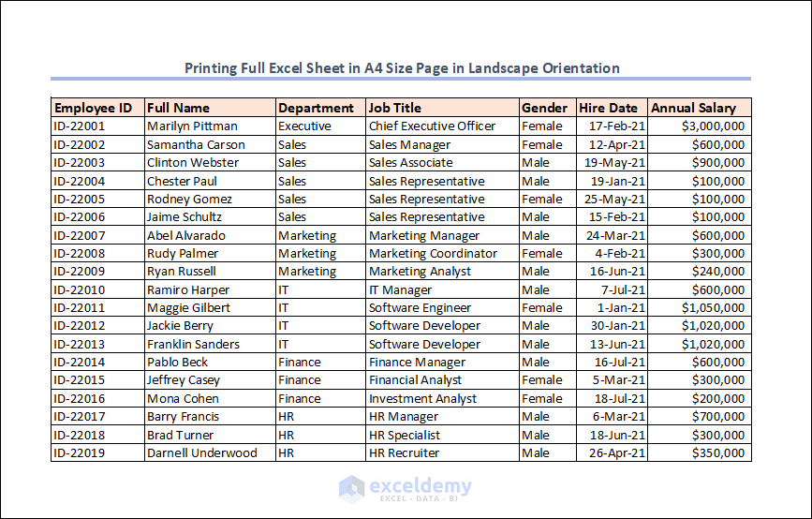The width and height of the screenshot is (812, 519).
Task: Click the page title about A4 landscape printing
Action: [x=402, y=67]
